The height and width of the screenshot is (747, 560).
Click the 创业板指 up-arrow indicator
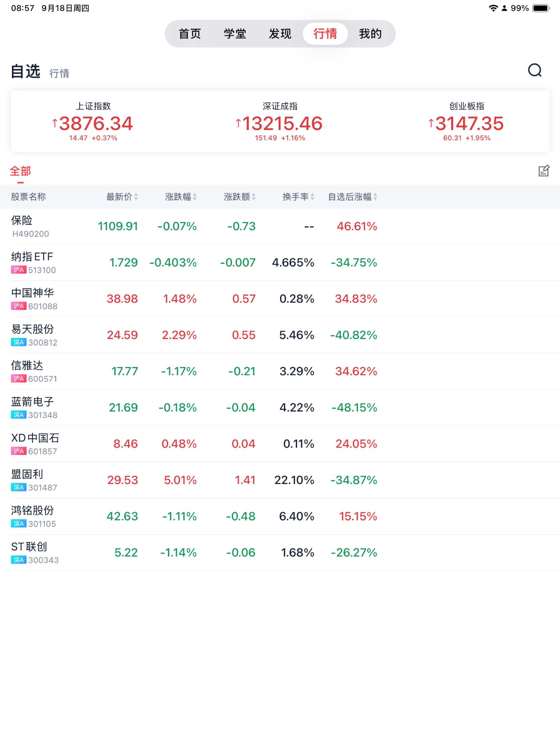[x=431, y=123]
